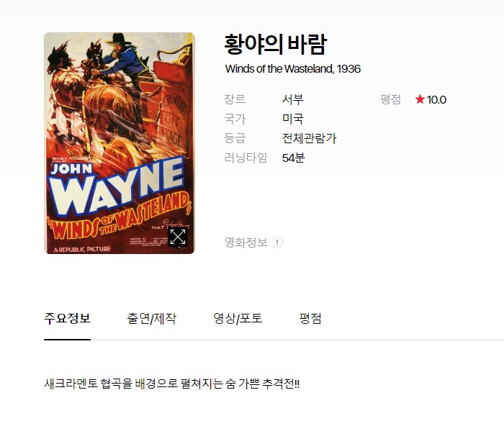Image resolution: width=504 pixels, height=421 pixels.
Task: Click the 10.0 rating score
Action: pyautogui.click(x=436, y=99)
